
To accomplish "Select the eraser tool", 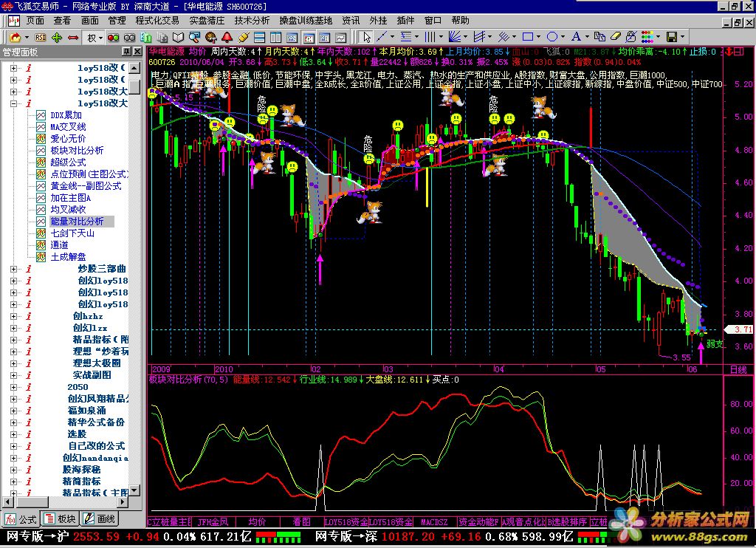I will pos(616,37).
